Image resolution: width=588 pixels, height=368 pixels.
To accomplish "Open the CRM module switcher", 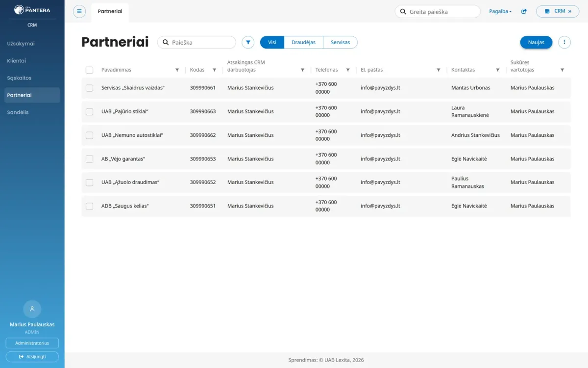I will (x=558, y=11).
